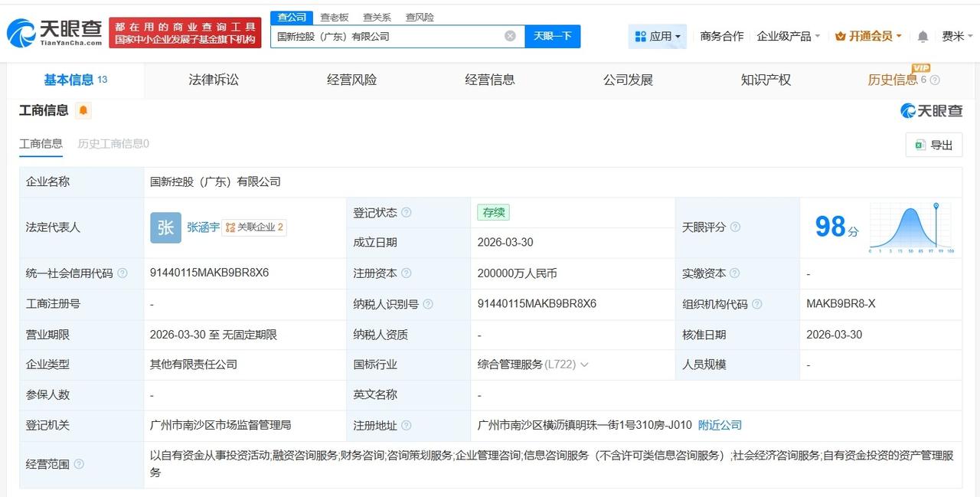Clear search box using the ✕ icon
This screenshot has height=497, width=980.
click(x=509, y=35)
